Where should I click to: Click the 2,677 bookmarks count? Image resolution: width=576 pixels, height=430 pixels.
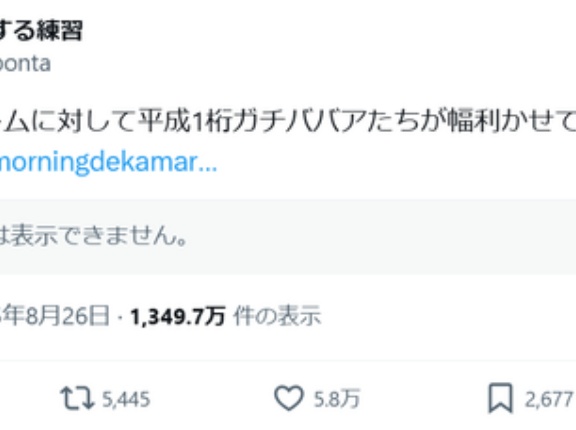549,400
